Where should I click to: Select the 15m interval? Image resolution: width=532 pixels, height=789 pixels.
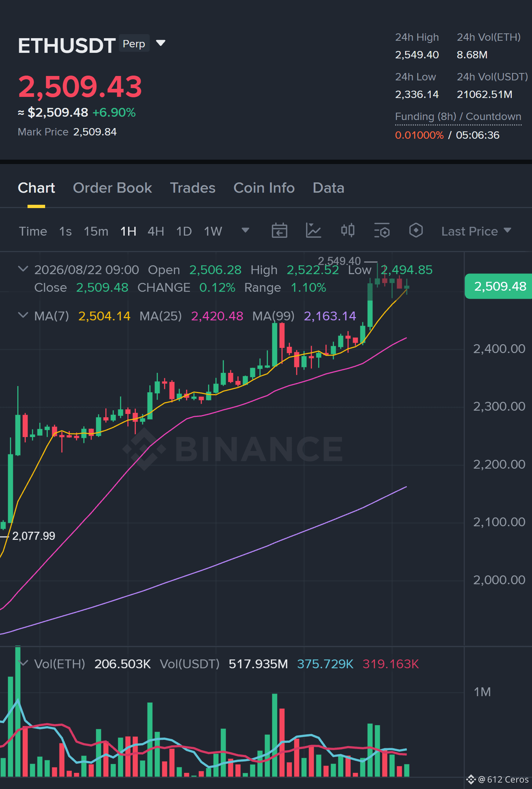click(96, 231)
